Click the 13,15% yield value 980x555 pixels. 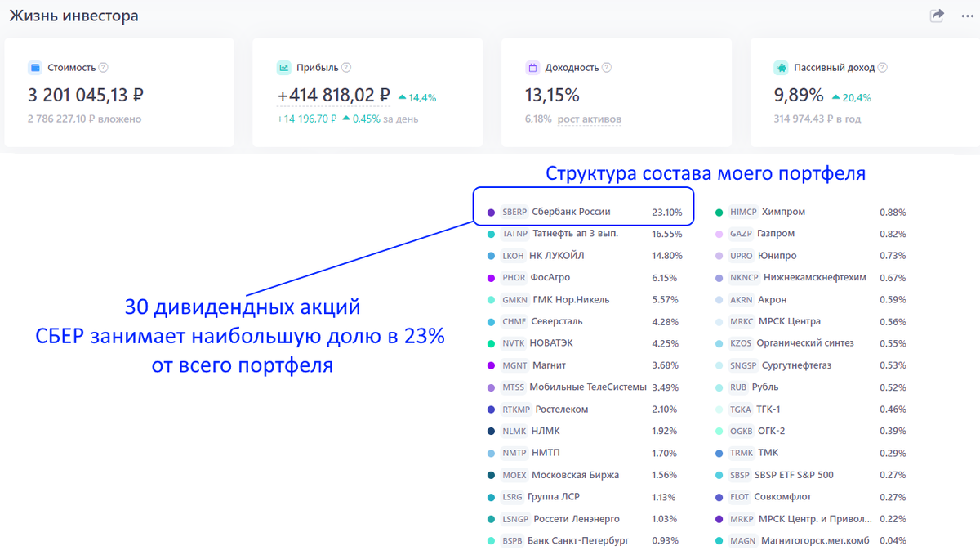click(552, 95)
